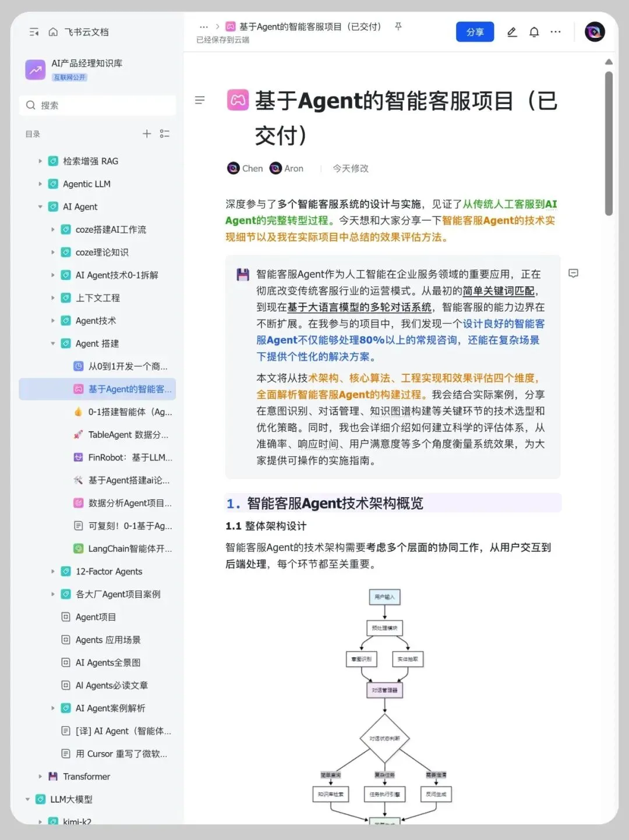Open the breadcrumb ellipsis menu

tap(203, 27)
